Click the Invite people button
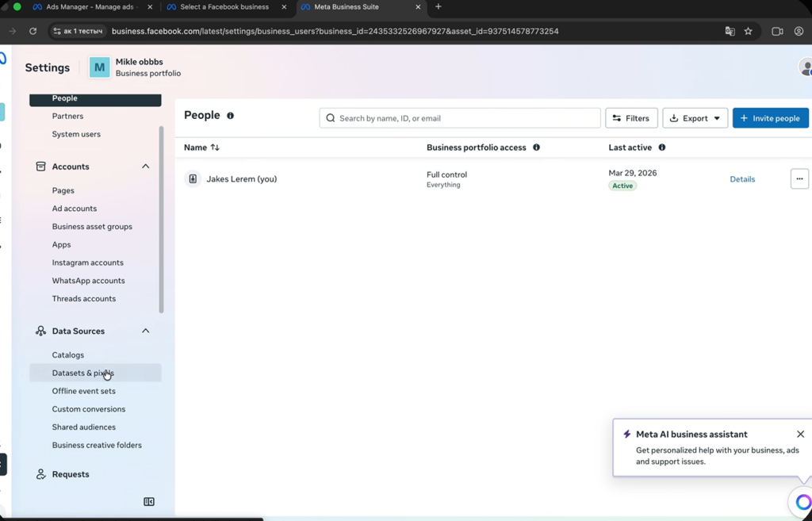Viewport: 812px width, 521px height. pyautogui.click(x=771, y=118)
